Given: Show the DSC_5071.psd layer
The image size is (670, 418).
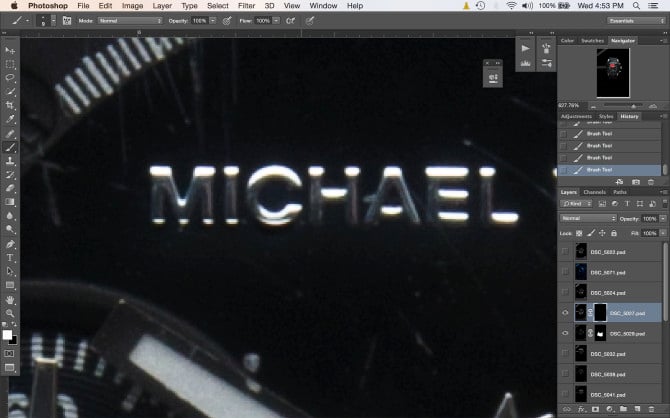Looking at the screenshot, I should (x=565, y=272).
